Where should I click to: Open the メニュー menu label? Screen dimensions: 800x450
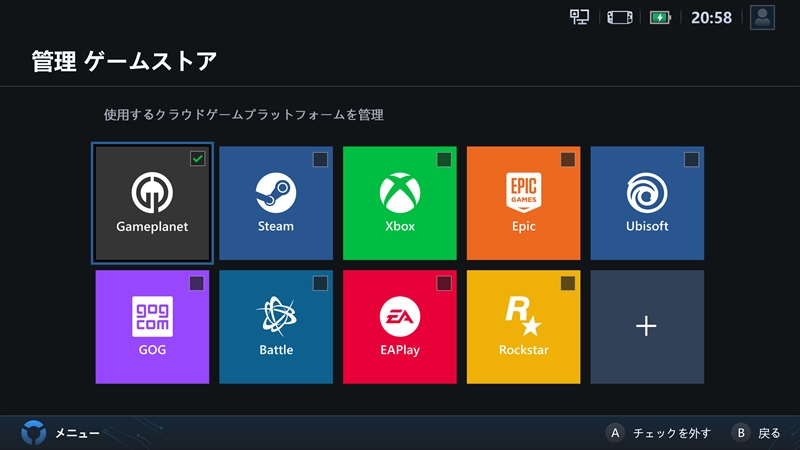pos(78,433)
